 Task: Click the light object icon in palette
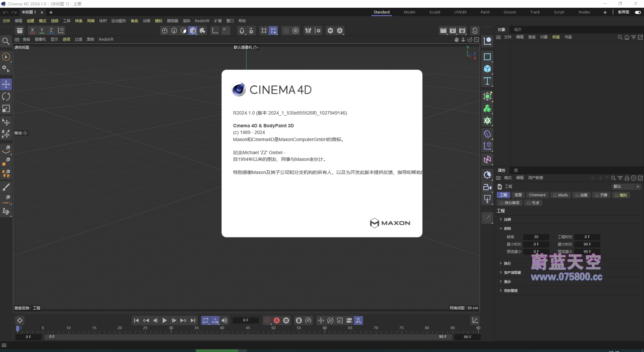click(x=487, y=199)
